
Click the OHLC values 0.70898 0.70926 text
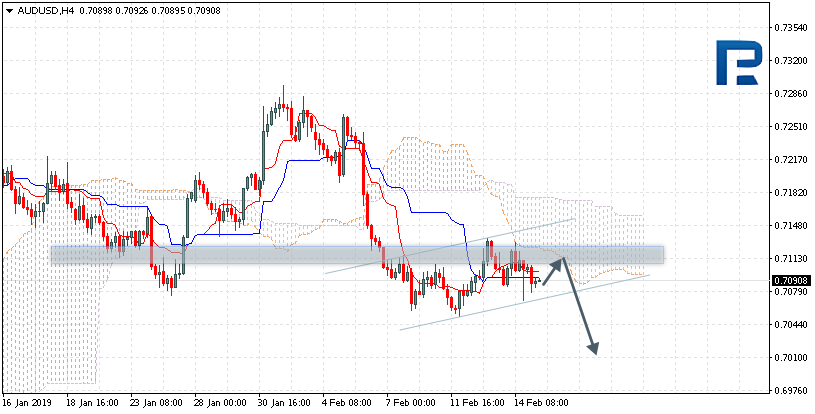[x=113, y=10]
